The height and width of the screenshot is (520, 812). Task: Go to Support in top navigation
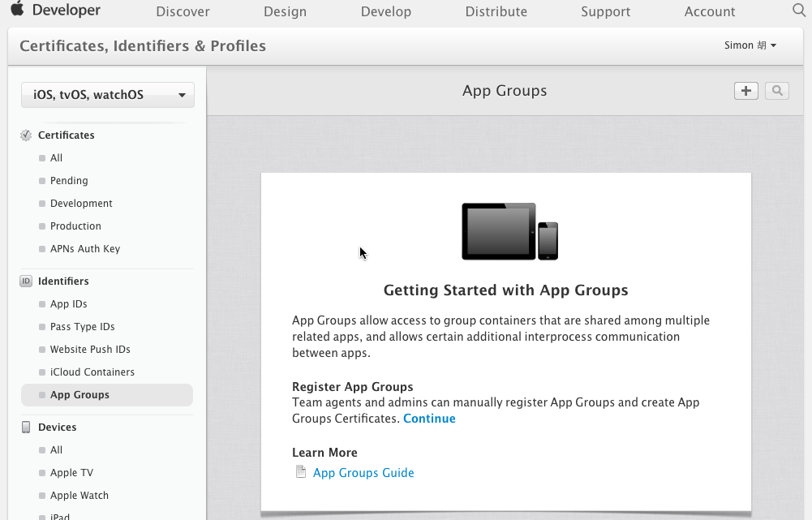tap(605, 11)
